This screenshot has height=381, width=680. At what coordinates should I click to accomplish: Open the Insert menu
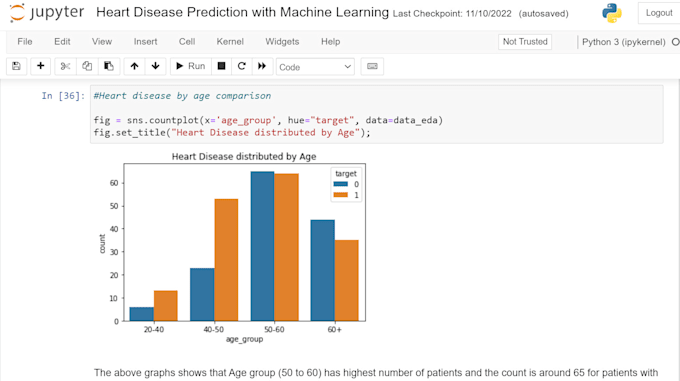(145, 42)
